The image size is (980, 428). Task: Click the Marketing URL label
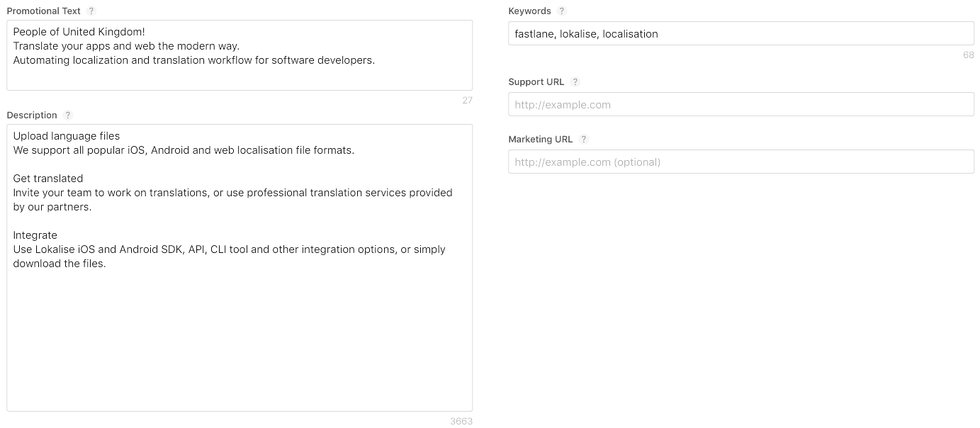point(540,140)
